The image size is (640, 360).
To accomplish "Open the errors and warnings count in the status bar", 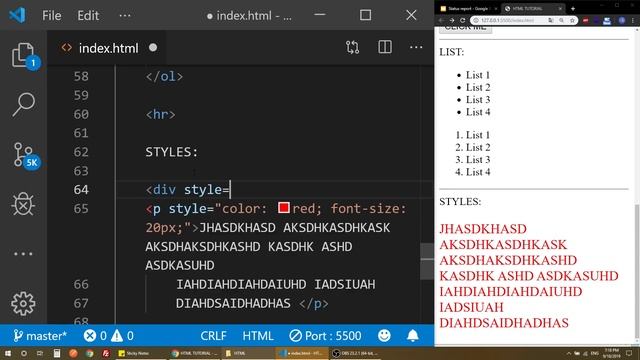I will tap(109, 336).
